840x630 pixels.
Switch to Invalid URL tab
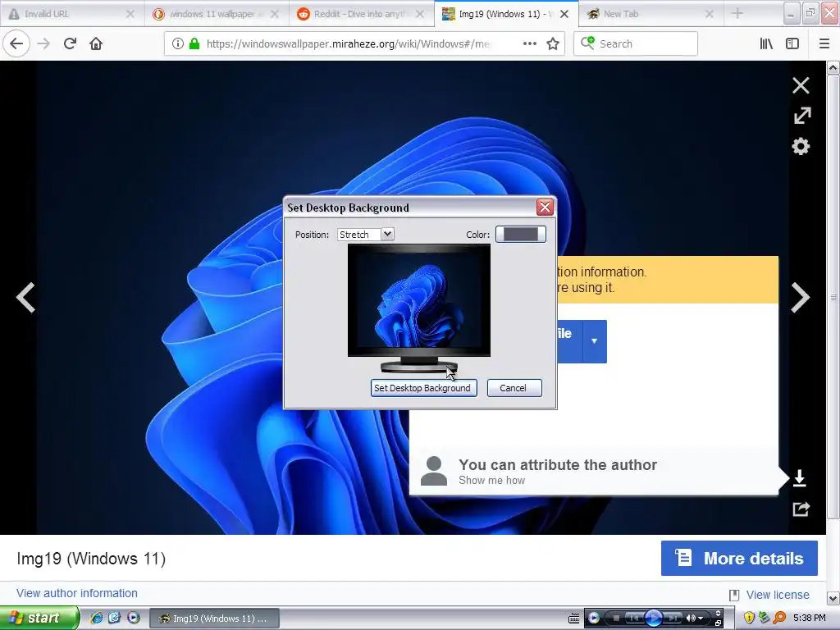point(71,14)
